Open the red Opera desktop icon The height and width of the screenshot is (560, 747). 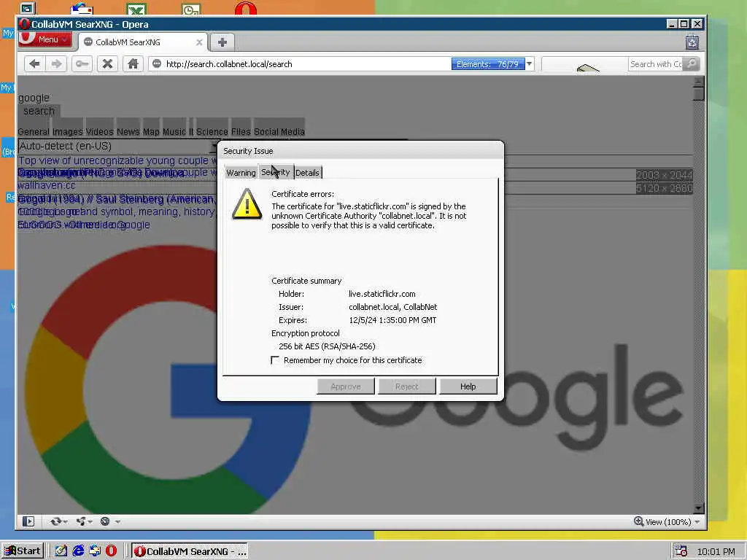click(x=246, y=8)
